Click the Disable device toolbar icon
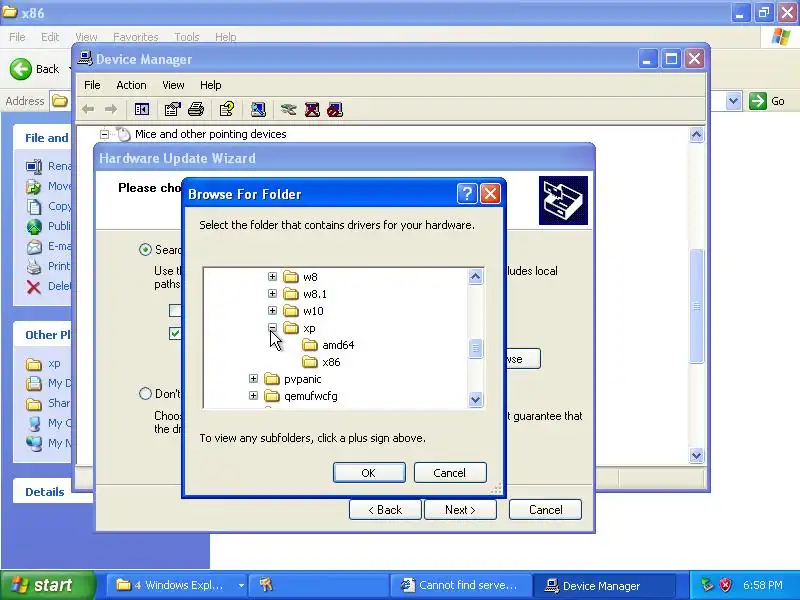The width and height of the screenshot is (800, 600). coord(335,109)
